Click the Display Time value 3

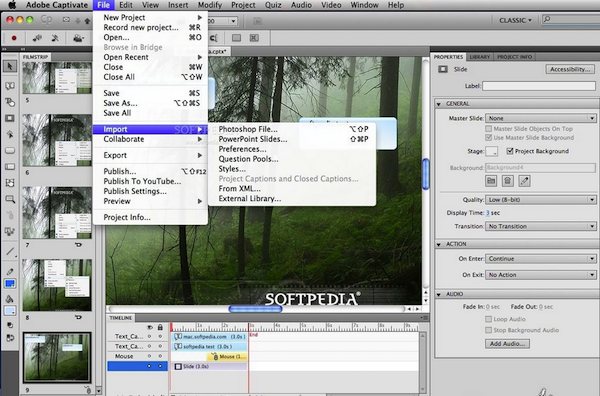tap(488, 213)
